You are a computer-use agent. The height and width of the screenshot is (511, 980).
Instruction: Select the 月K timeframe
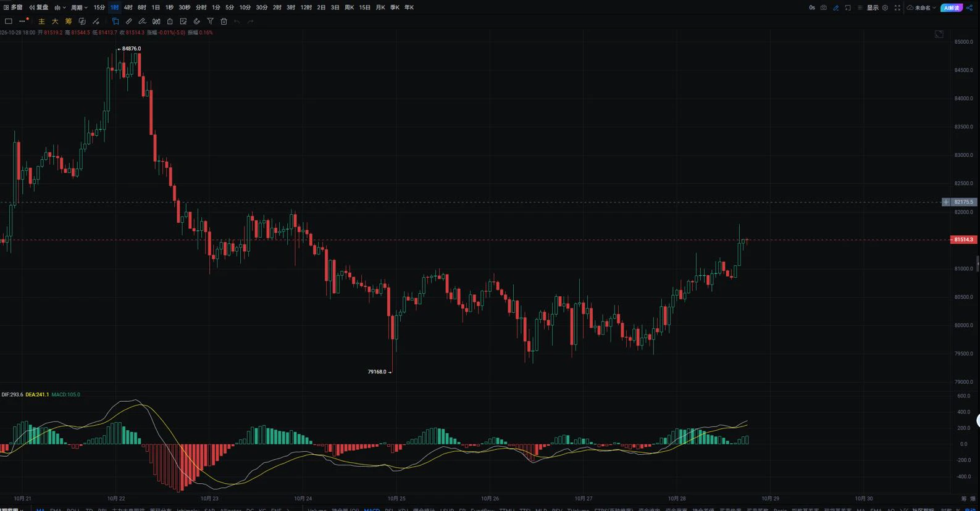pyautogui.click(x=380, y=7)
